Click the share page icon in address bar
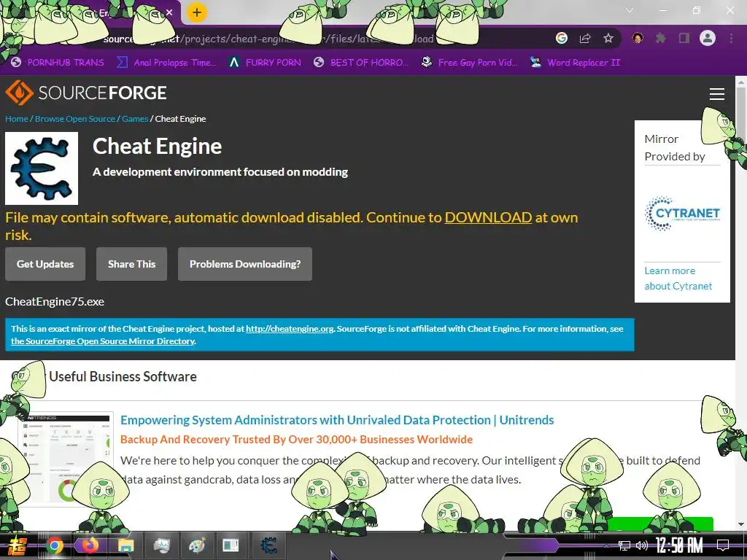Image resolution: width=747 pixels, height=560 pixels. tap(585, 39)
